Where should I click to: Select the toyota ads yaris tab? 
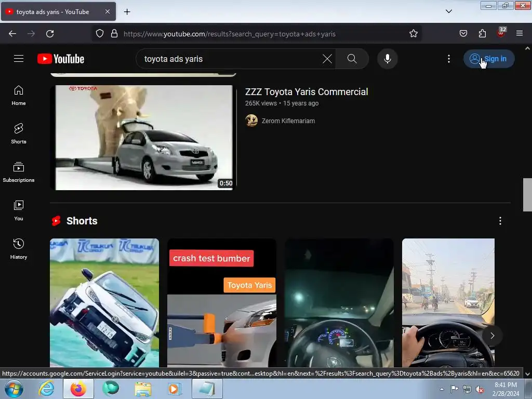[58, 11]
